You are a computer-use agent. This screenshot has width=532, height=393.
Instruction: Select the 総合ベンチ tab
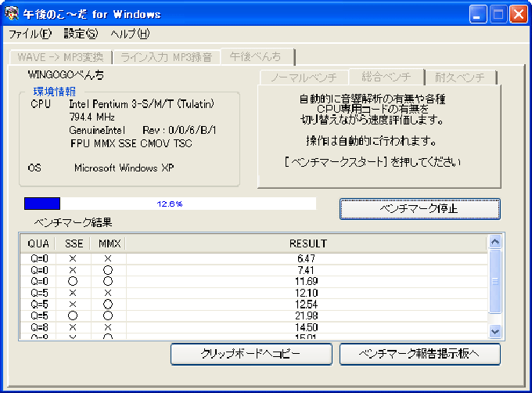point(386,77)
